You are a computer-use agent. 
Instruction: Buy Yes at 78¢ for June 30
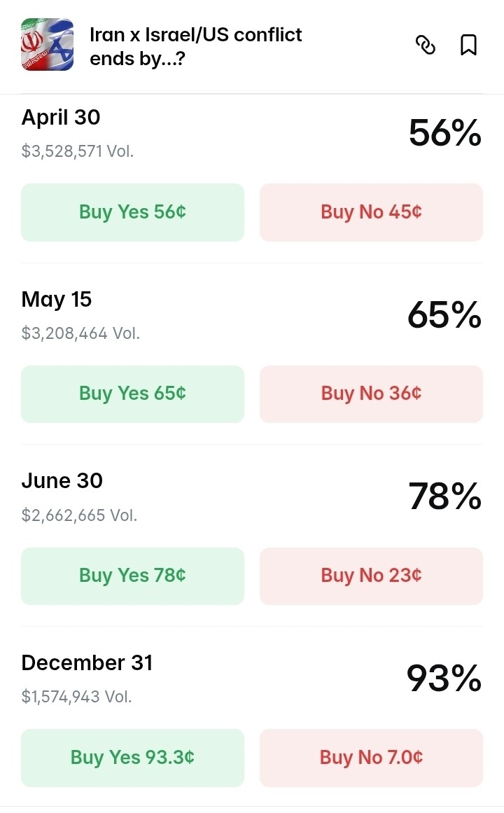click(x=132, y=576)
